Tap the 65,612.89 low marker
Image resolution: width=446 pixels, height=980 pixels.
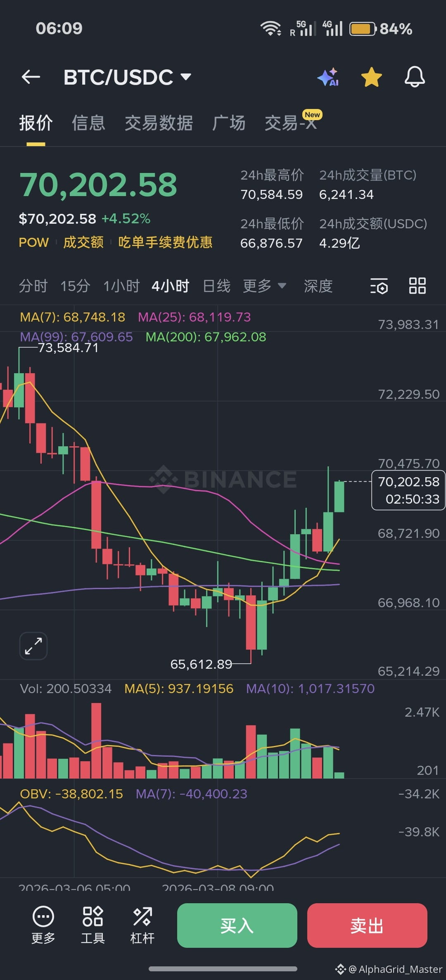(201, 664)
